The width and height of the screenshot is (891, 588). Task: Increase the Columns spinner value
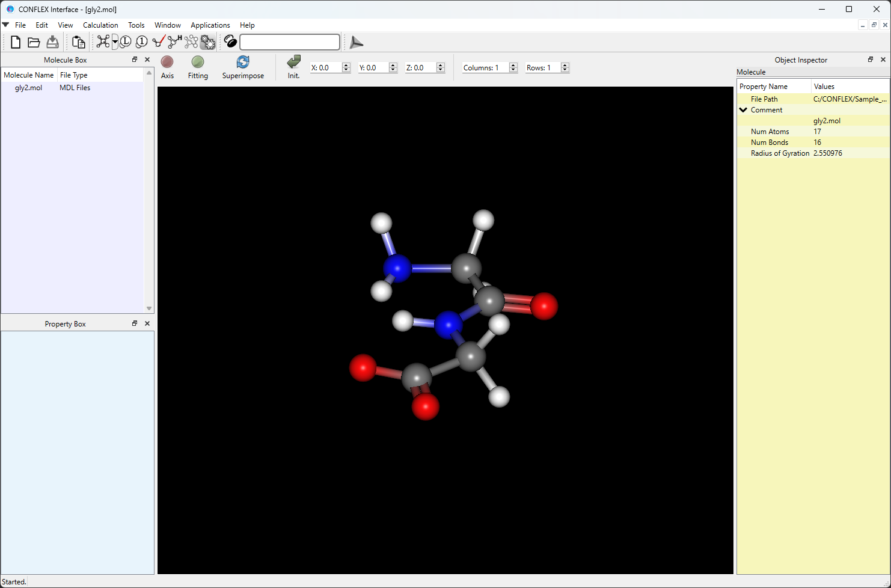(x=513, y=65)
